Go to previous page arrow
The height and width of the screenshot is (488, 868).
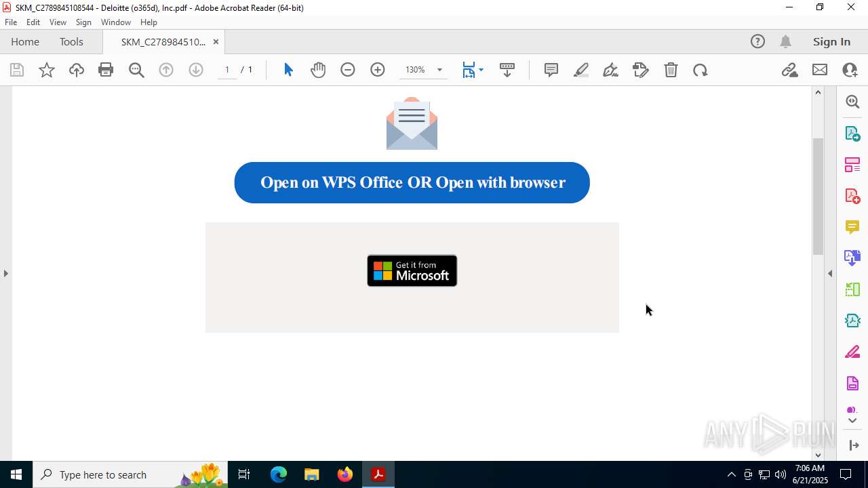point(166,70)
